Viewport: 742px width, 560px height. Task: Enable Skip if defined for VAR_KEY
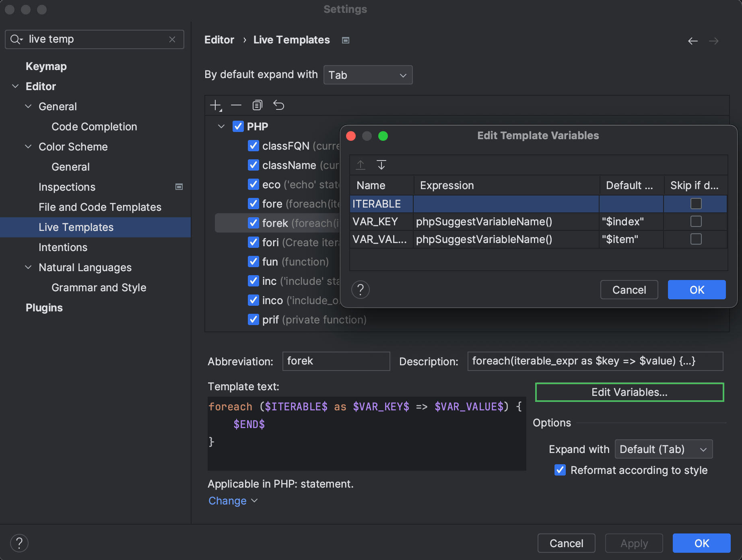[695, 221]
